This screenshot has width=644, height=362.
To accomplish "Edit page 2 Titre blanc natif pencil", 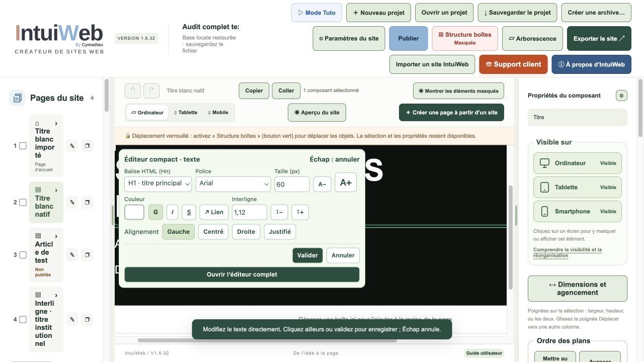I will coord(72,202).
